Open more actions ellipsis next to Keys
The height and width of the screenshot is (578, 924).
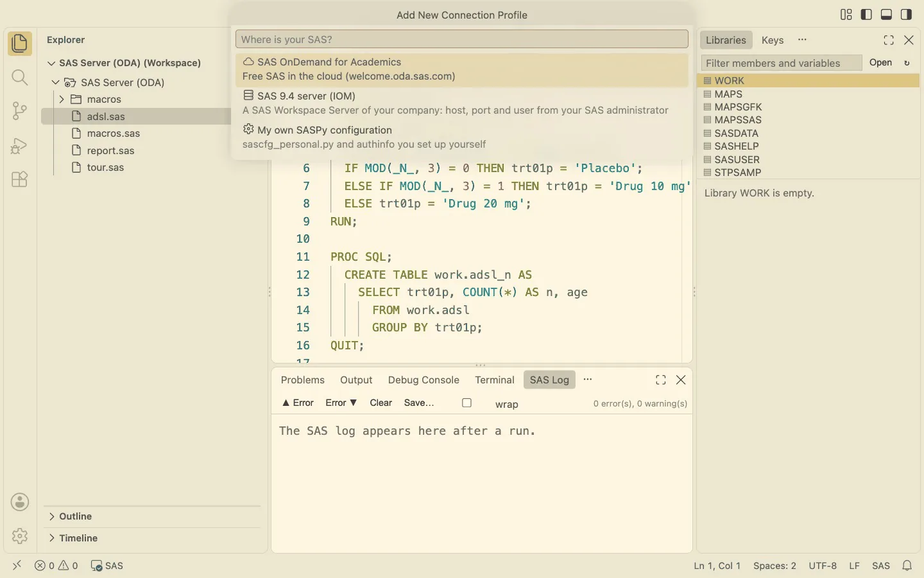coord(802,40)
